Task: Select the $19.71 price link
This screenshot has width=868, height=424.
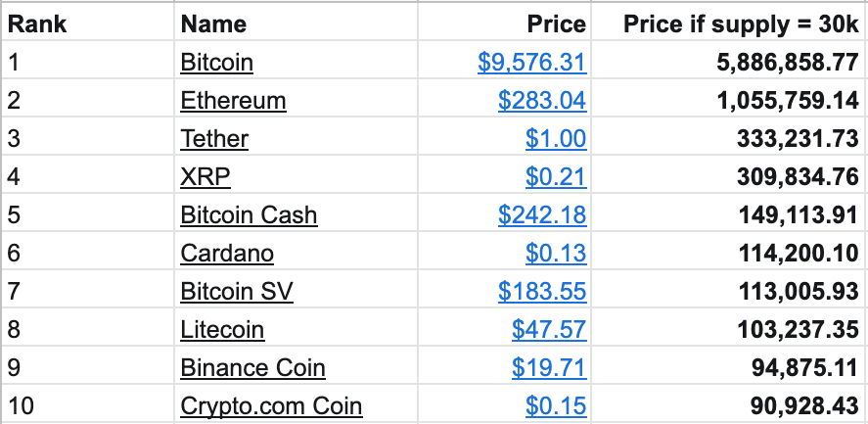Action: click(x=549, y=368)
